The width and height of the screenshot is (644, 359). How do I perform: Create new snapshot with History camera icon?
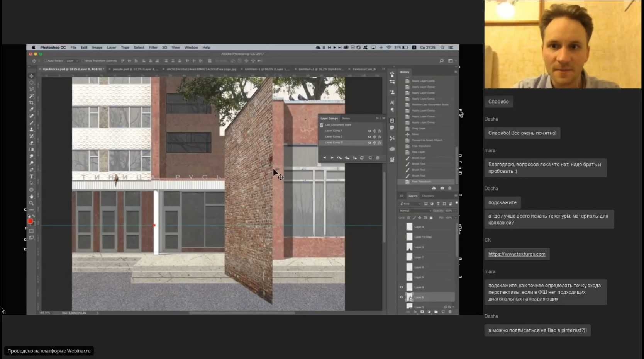[442, 188]
